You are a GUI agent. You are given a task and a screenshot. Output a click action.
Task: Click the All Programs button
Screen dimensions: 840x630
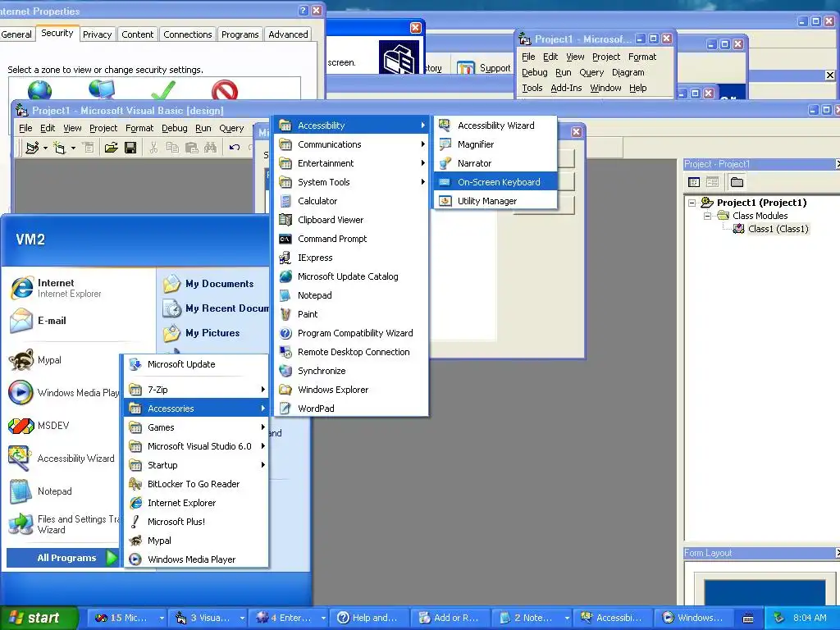point(62,558)
